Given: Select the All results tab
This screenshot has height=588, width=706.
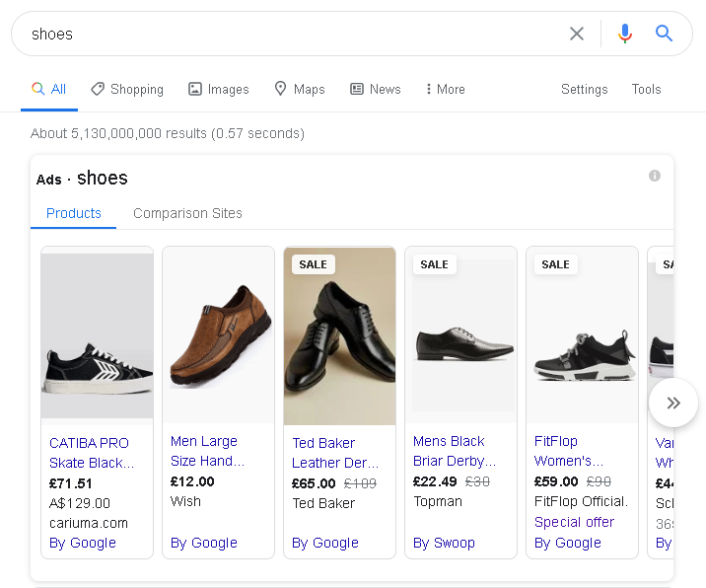Looking at the screenshot, I should click(x=49, y=89).
